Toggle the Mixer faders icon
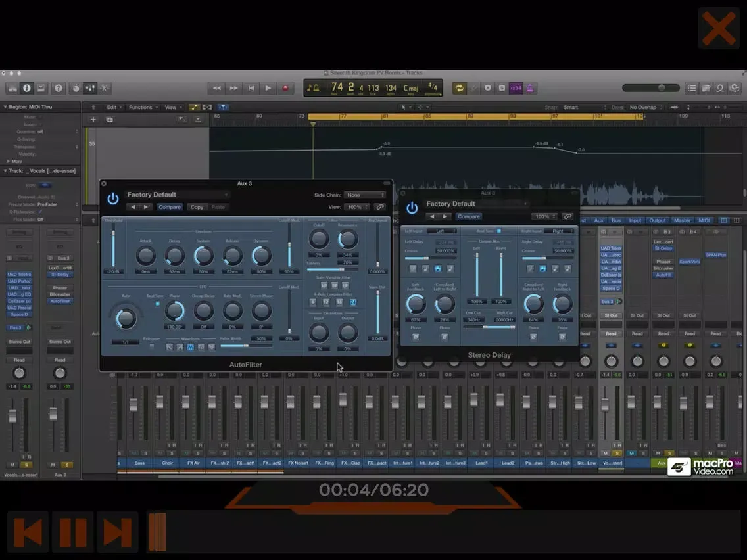Screen dimensions: 747x560 pos(90,88)
